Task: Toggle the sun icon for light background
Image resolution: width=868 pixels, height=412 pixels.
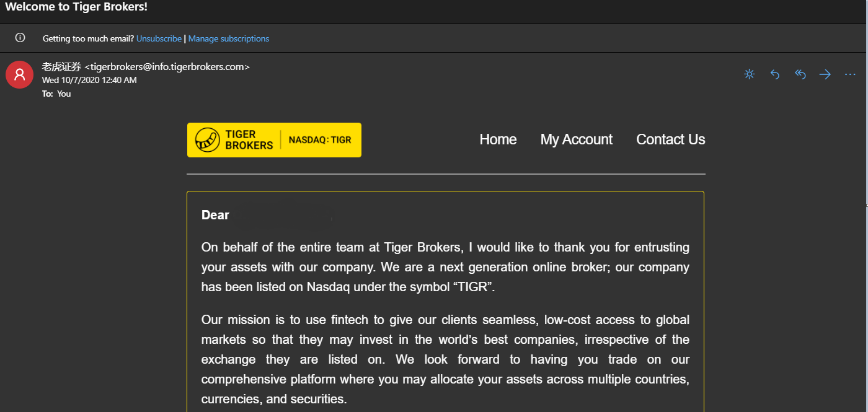Action: [x=750, y=74]
